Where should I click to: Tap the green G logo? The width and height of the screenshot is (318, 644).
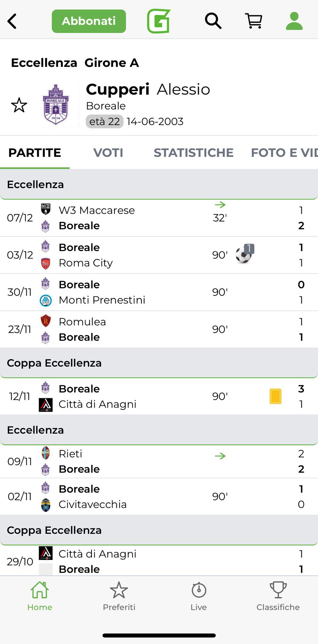point(158,21)
